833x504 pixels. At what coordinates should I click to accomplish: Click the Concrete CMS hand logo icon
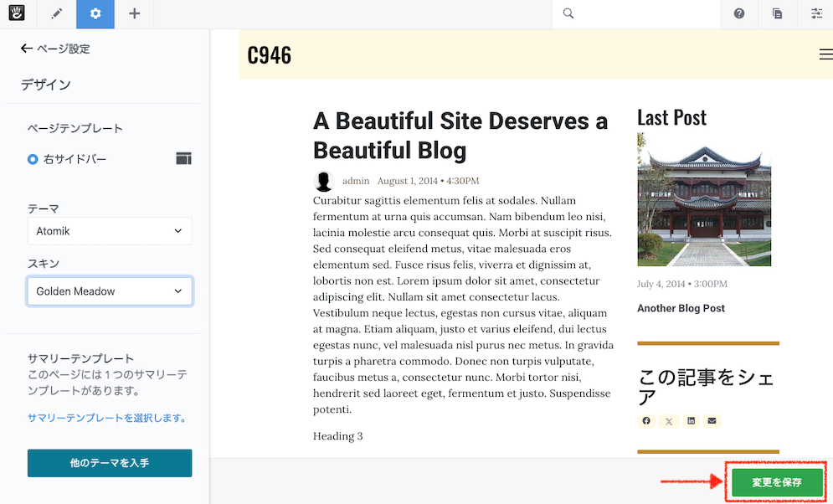click(x=17, y=14)
